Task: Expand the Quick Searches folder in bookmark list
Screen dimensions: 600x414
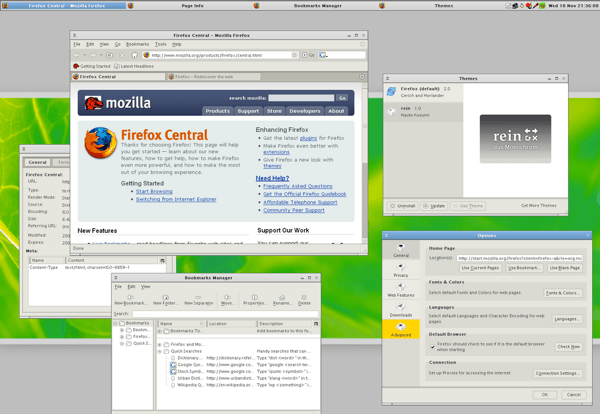Action: coord(159,352)
